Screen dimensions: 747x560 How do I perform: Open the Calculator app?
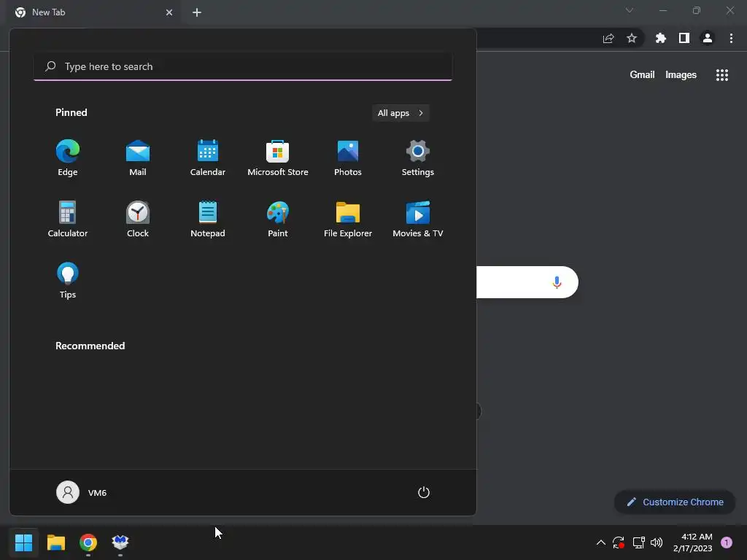pyautogui.click(x=68, y=219)
